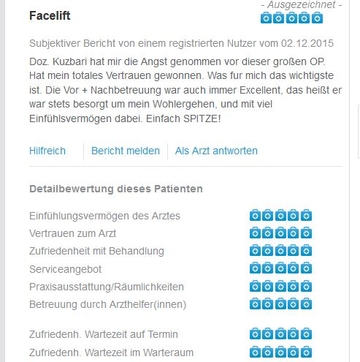Click fifth bag icon in Zufriedenheit mit Behandlung row
360x362 pixels.
(x=306, y=250)
